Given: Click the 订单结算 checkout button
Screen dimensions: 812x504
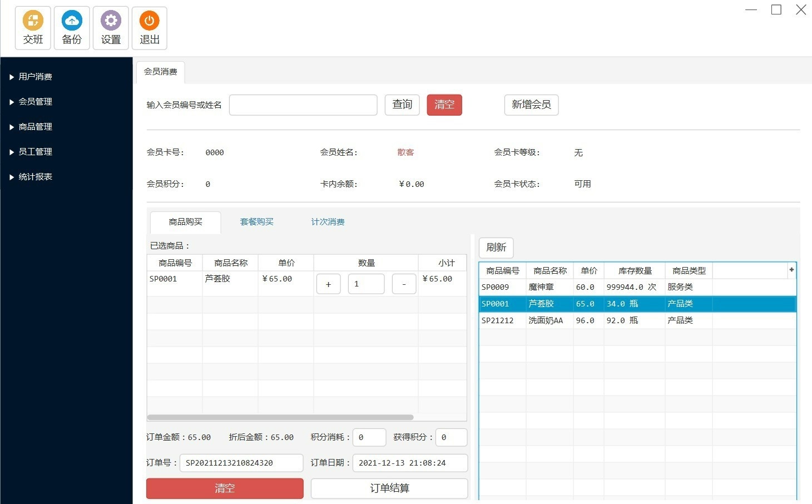Looking at the screenshot, I should click(389, 488).
